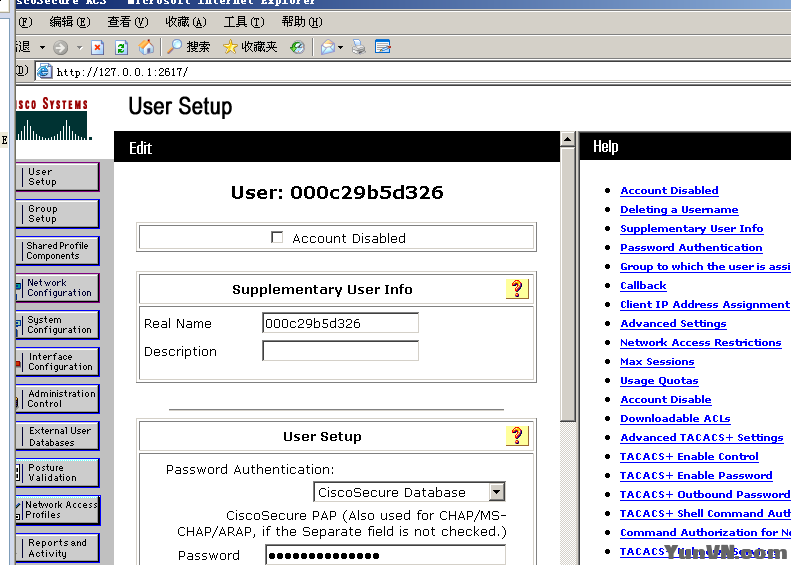Viewport: 791px width, 565px height.
Task: Click the Description input field
Action: (x=341, y=351)
